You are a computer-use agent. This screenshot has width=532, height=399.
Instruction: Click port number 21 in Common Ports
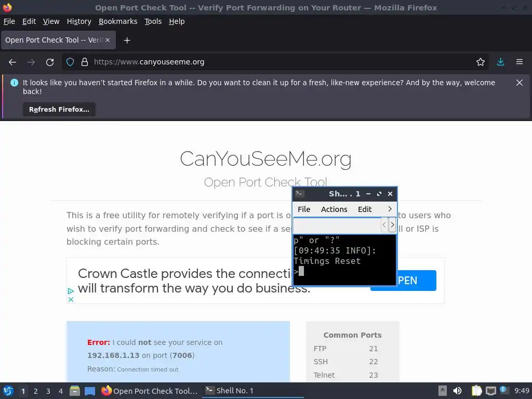tap(373, 349)
